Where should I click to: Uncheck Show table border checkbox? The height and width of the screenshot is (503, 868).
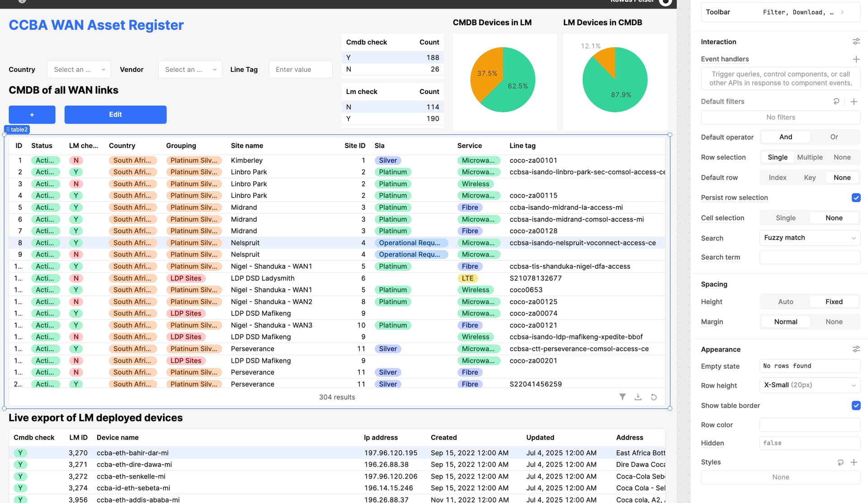(x=856, y=405)
